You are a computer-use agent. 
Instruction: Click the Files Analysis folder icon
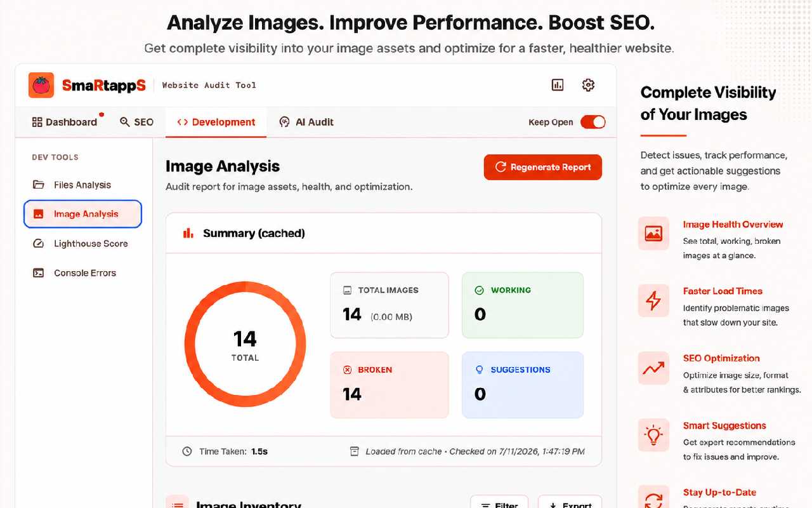pyautogui.click(x=39, y=185)
